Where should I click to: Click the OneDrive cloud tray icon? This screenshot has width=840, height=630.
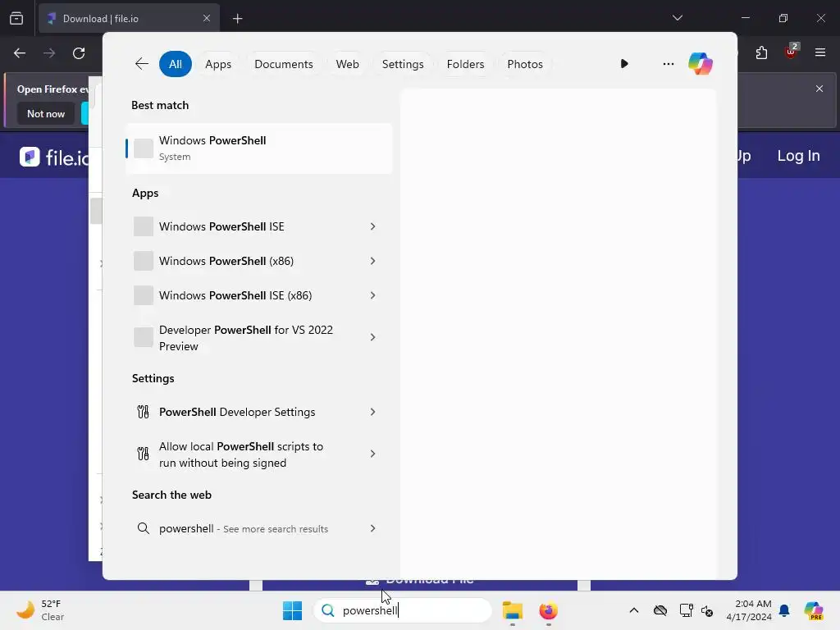click(660, 610)
